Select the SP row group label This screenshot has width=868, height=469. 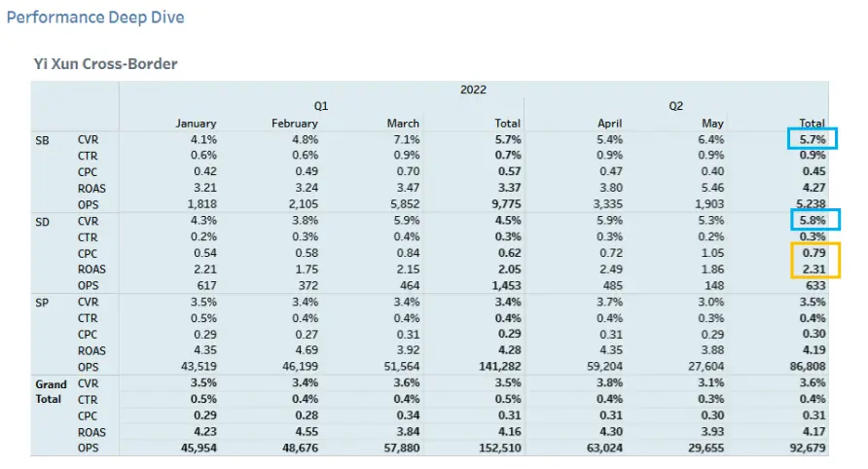click(x=43, y=302)
